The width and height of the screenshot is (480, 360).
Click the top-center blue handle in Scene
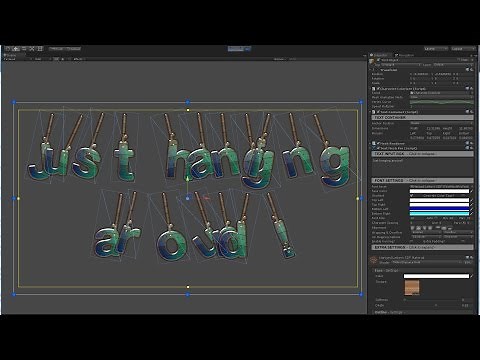[188, 102]
